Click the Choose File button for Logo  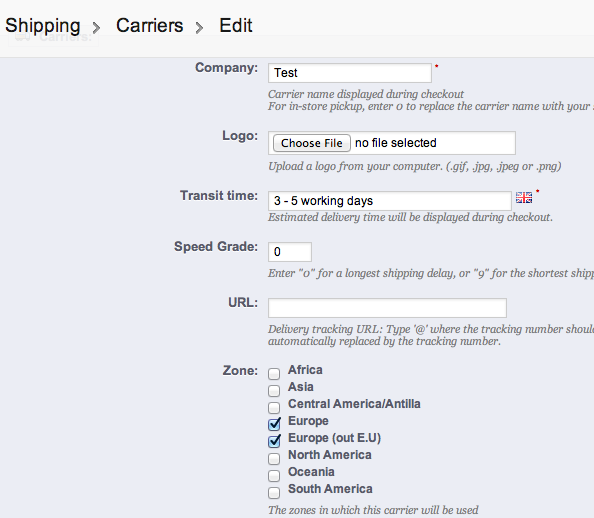[312, 143]
